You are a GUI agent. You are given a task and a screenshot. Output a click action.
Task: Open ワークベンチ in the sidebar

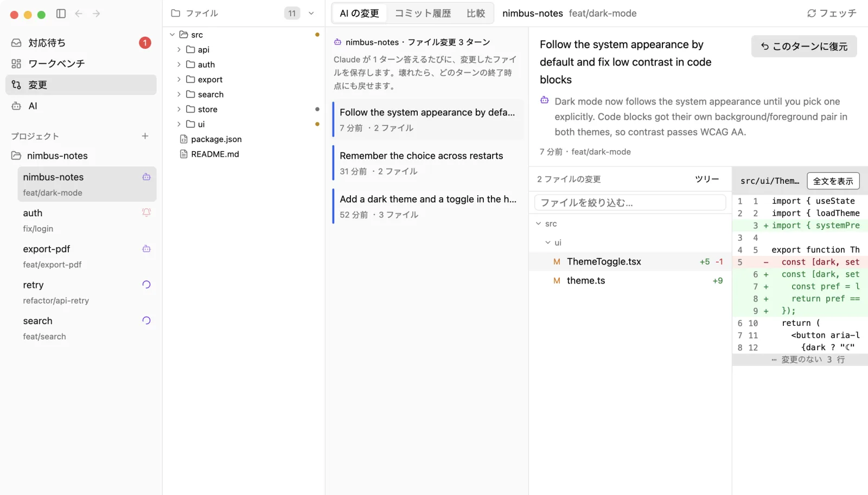pos(81,64)
